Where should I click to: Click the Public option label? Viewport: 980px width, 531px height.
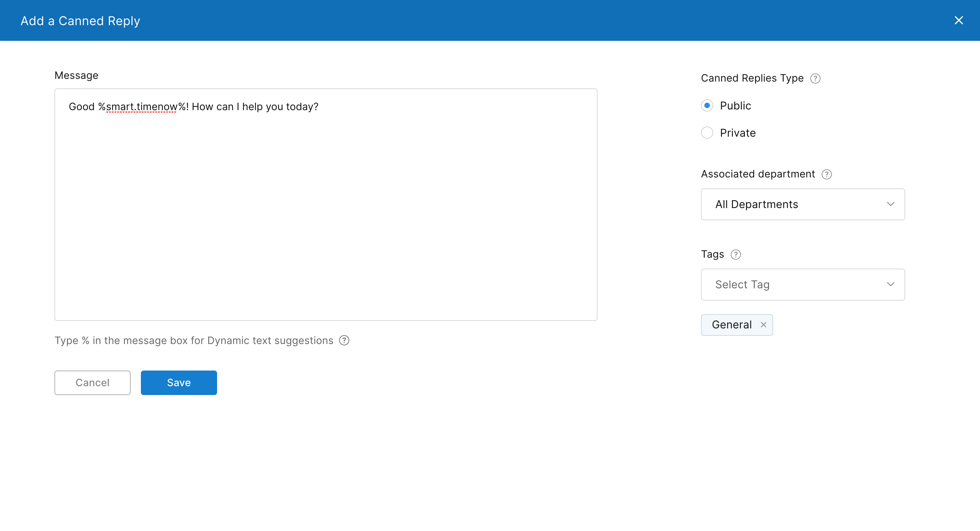pos(735,105)
